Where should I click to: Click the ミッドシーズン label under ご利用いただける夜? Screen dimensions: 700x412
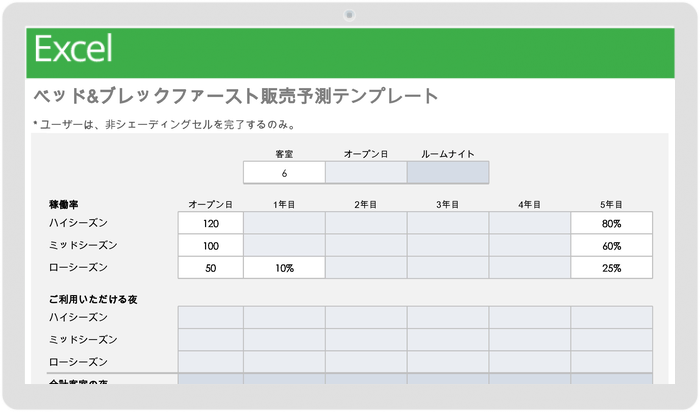[x=83, y=340]
